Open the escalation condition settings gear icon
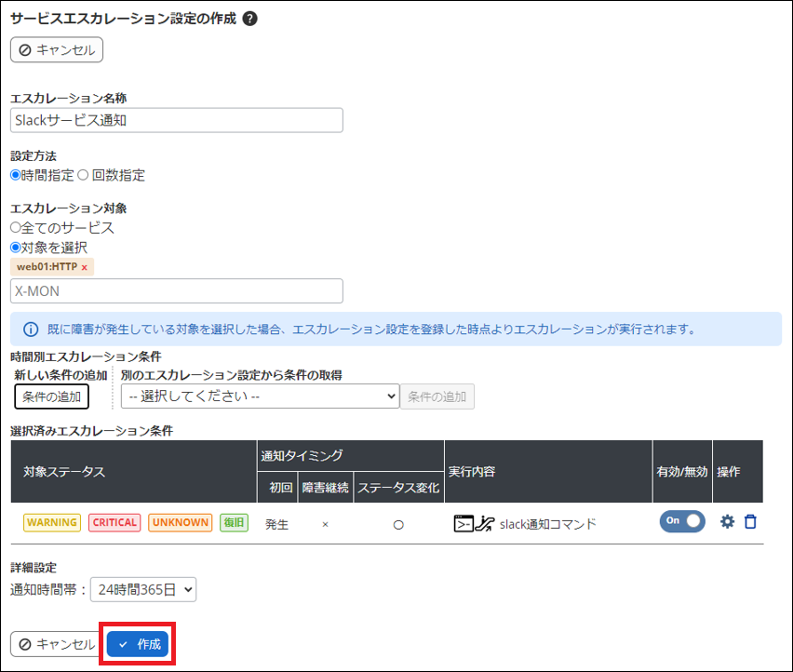 click(x=727, y=521)
